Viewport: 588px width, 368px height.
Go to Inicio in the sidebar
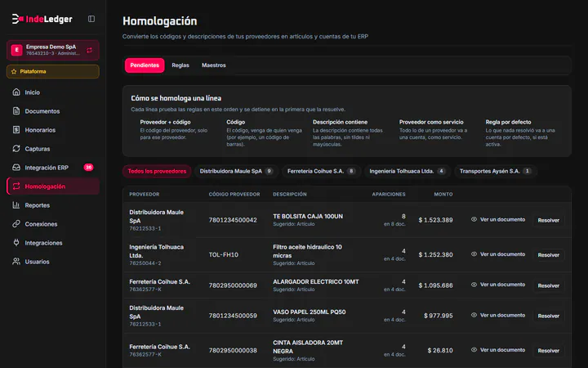[53, 92]
